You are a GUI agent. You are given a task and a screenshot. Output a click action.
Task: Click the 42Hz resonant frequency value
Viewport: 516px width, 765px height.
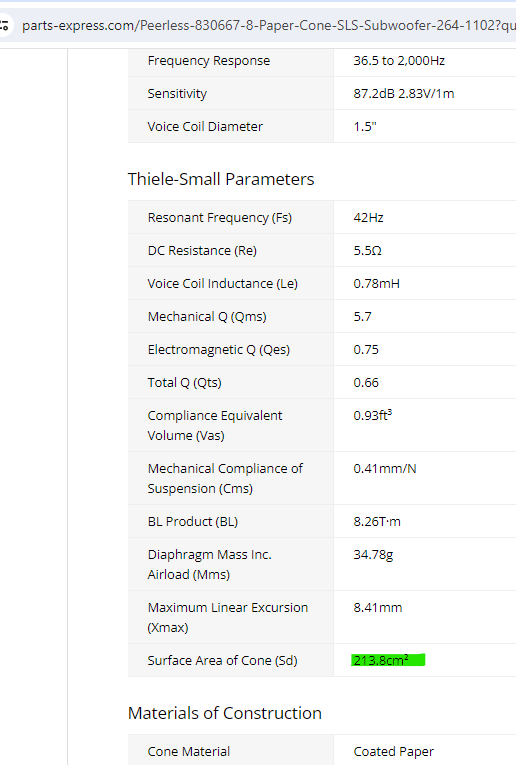click(x=368, y=218)
